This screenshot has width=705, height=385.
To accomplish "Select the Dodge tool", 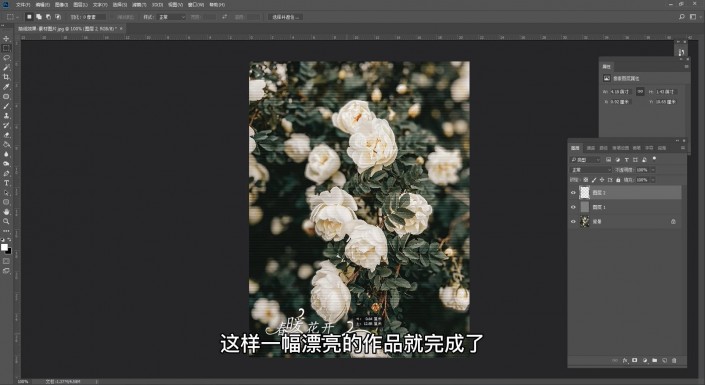I will (6, 164).
